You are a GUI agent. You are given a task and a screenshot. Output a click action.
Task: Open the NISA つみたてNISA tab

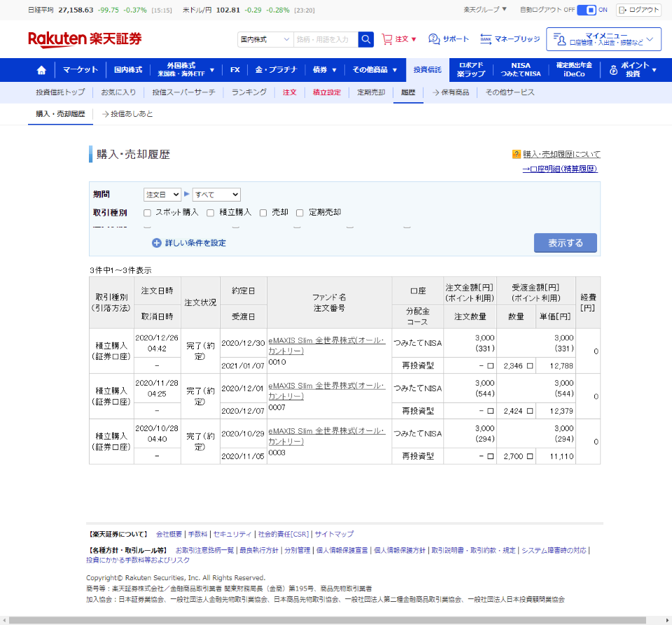521,70
